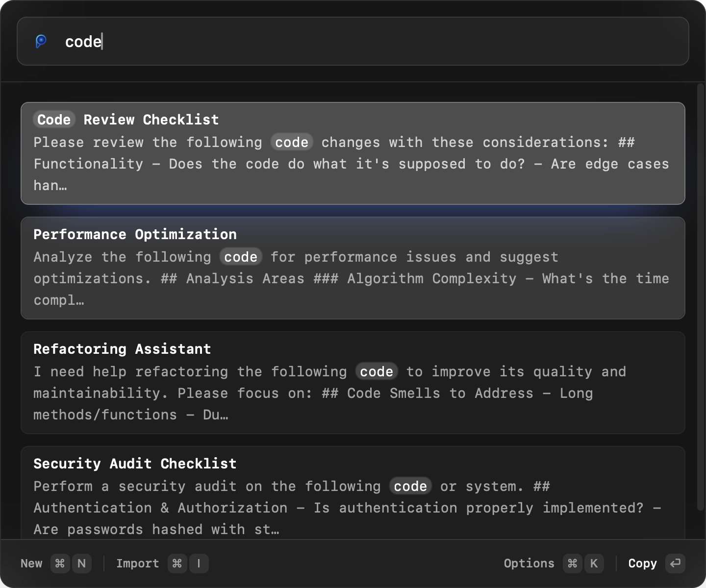Image resolution: width=706 pixels, height=588 pixels.
Task: Click the N shortcut key badge
Action: click(81, 563)
